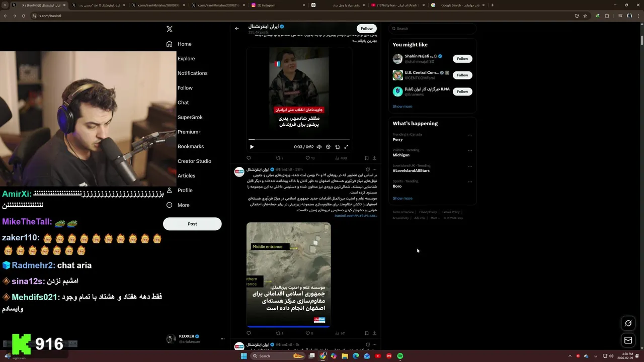Open Bookmarks in the sidebar
The image size is (644, 362).
click(191, 146)
